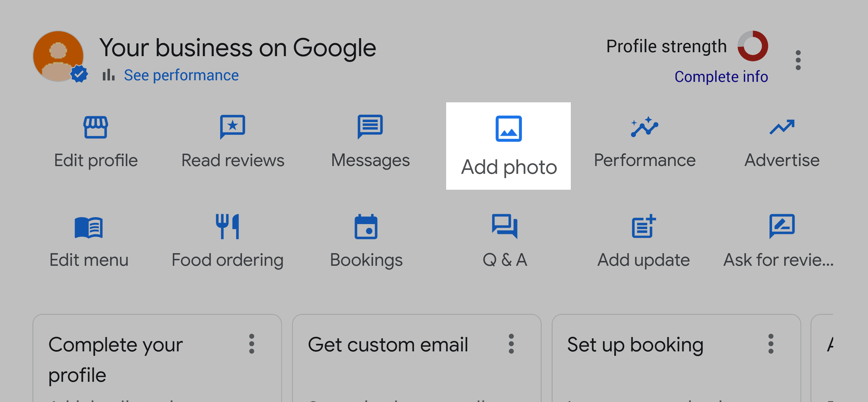
Task: Click the See performance link
Action: point(181,75)
